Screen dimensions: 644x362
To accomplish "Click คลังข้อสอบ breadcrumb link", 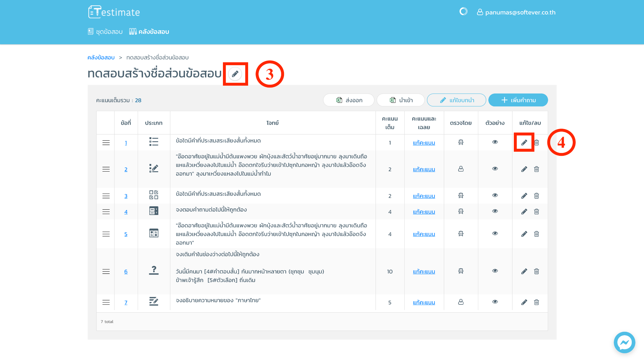I will pyautogui.click(x=101, y=57).
